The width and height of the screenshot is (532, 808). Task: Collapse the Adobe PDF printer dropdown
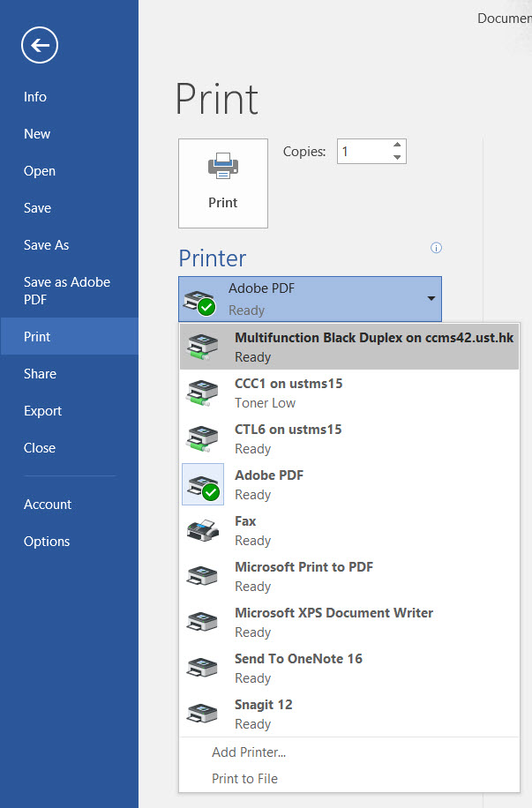[x=431, y=299]
